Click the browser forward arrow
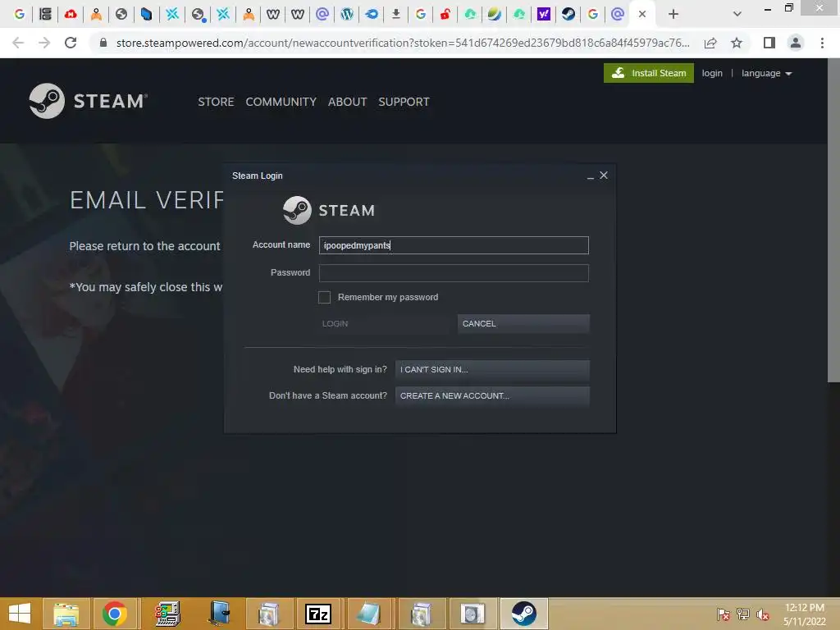 coord(44,43)
